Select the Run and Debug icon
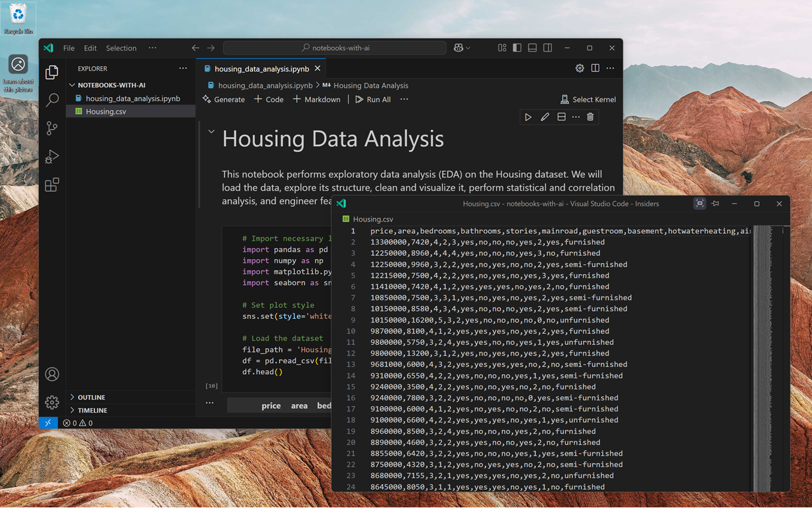 click(x=51, y=156)
